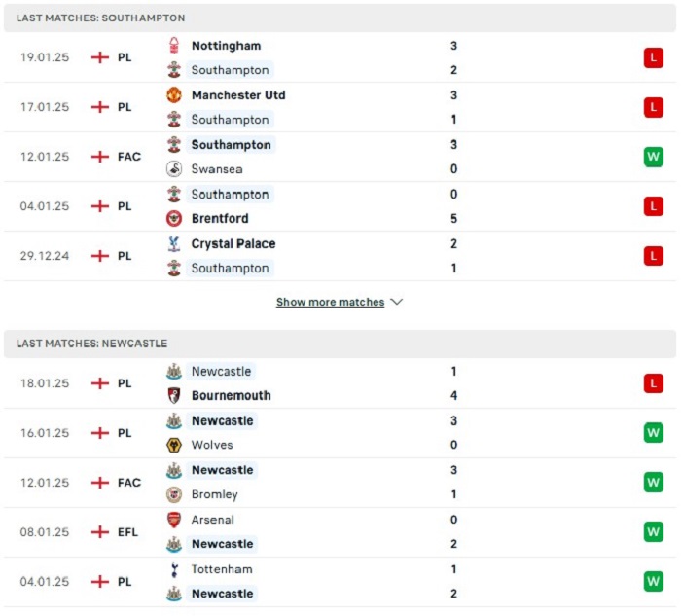Click the Manchester Utd club crest

tap(174, 95)
